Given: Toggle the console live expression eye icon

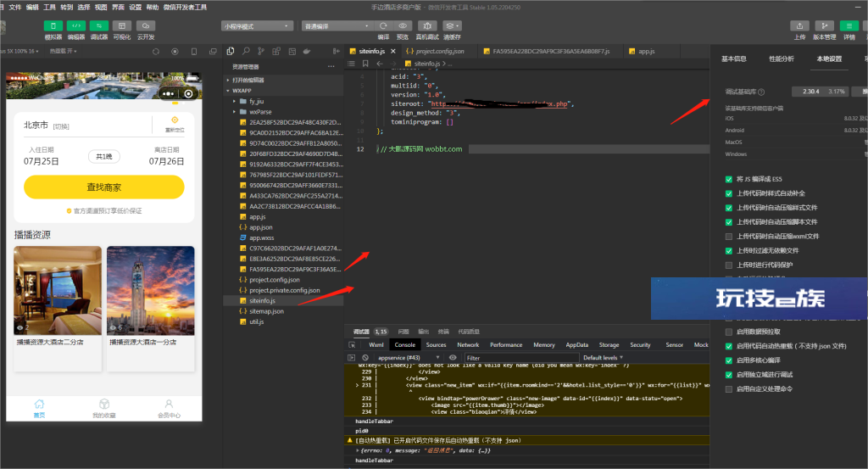Looking at the screenshot, I should point(453,358).
